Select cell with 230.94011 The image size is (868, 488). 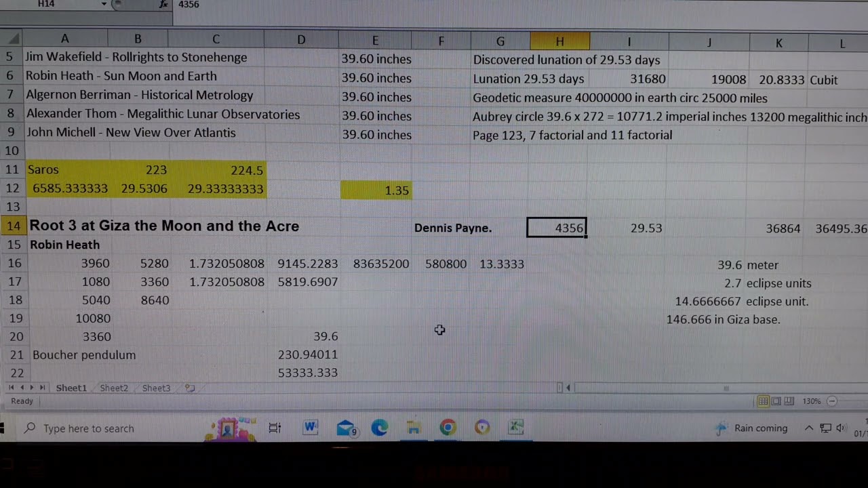click(302, 354)
